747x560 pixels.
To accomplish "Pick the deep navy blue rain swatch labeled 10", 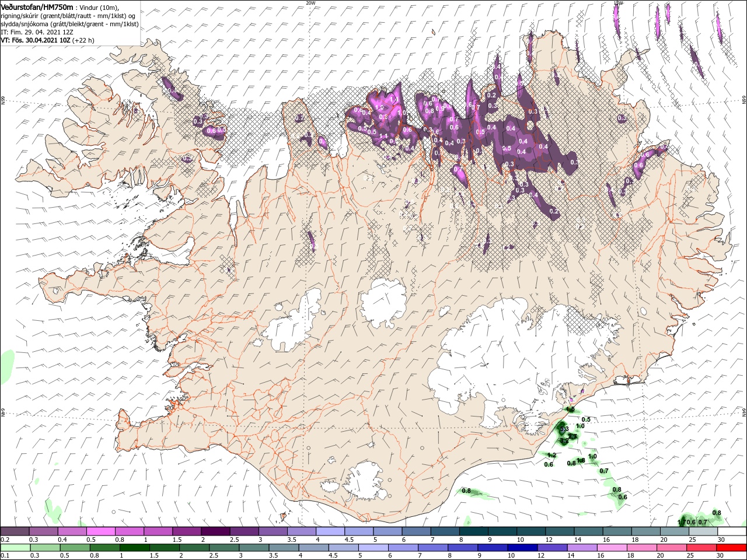I will click(x=522, y=548).
